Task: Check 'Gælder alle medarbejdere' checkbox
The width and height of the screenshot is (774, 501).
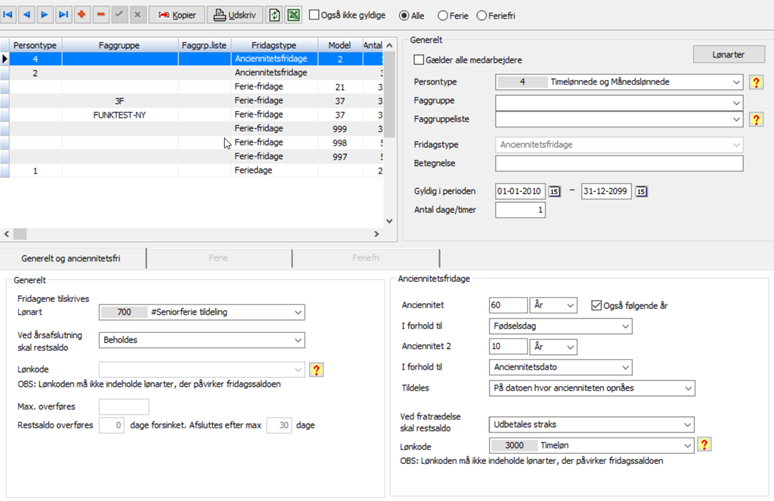Action: 420,60
